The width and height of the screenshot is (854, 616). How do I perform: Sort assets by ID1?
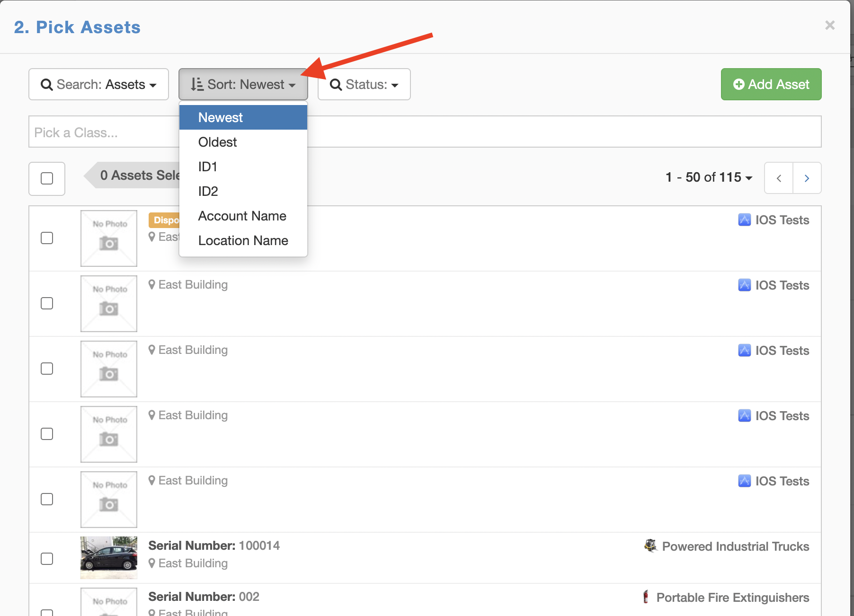tap(243, 167)
